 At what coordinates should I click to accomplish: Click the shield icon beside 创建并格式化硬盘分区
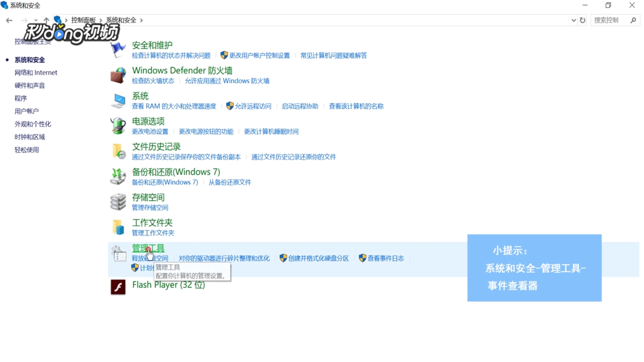(283, 258)
